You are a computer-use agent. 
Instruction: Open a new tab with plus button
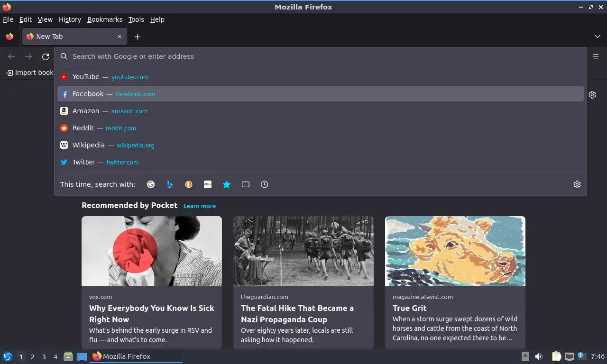point(137,36)
